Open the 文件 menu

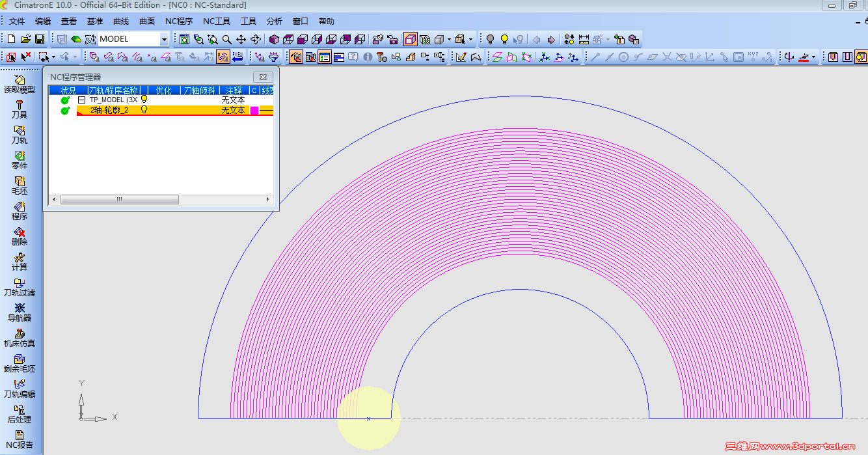[17, 21]
